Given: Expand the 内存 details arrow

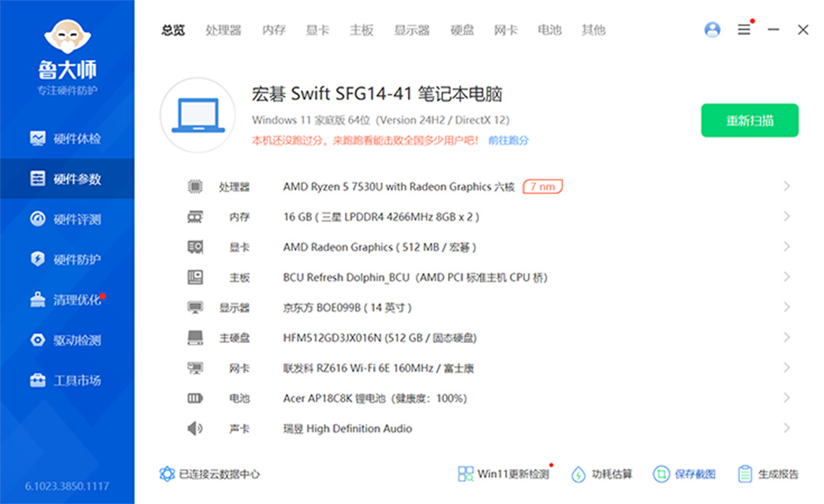Looking at the screenshot, I should pos(787,217).
